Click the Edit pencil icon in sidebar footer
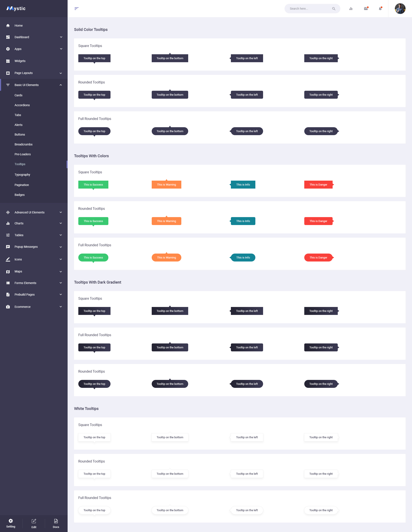The height and width of the screenshot is (532, 412). click(x=34, y=521)
